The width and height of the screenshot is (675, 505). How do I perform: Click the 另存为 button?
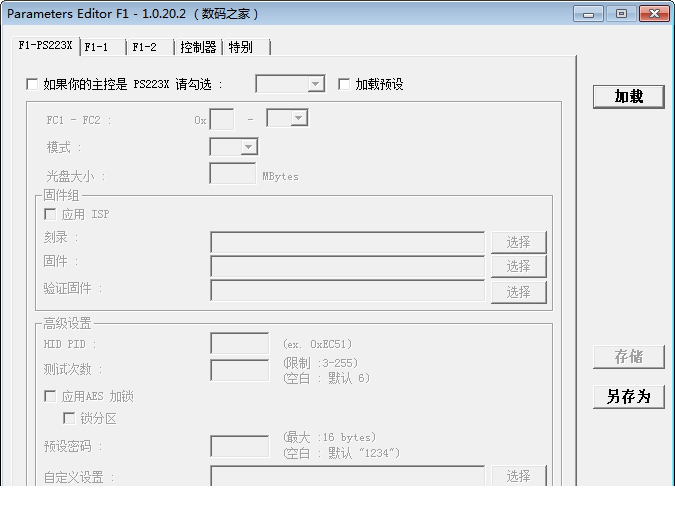tap(629, 397)
